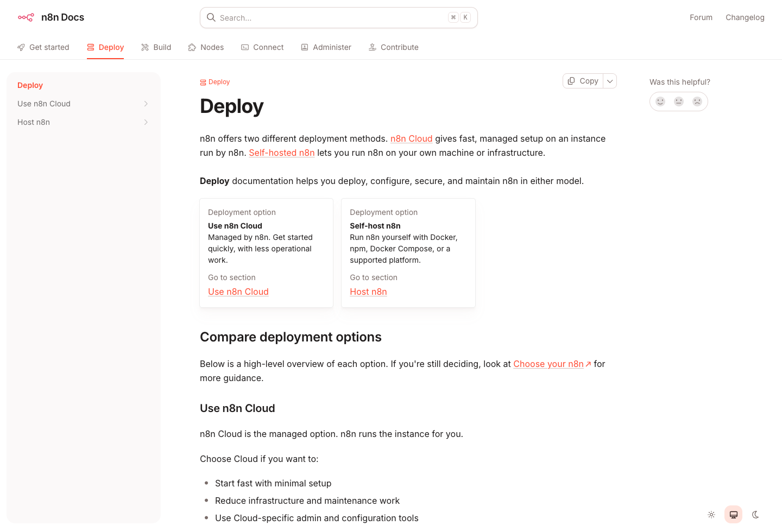The image size is (782, 532).
Task: Follow the Self-hosted n8n link
Action: pos(282,153)
